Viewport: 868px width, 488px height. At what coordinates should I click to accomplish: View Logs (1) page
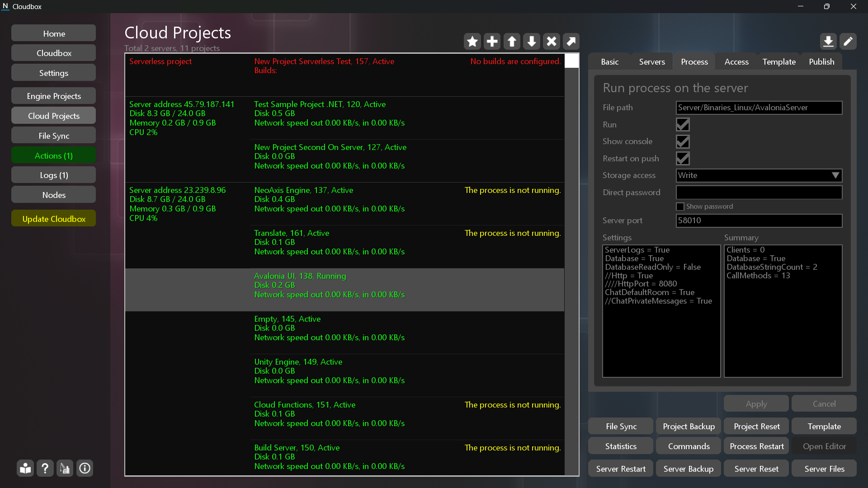(54, 175)
